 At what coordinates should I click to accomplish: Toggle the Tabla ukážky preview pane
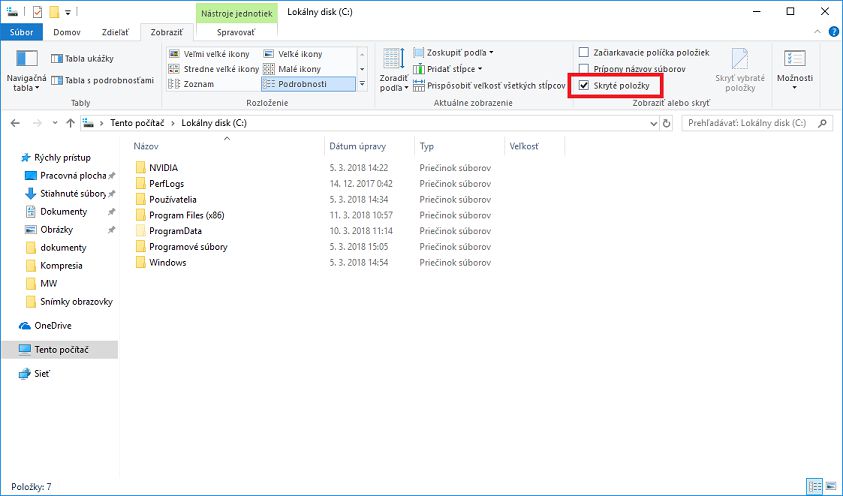tap(82, 59)
